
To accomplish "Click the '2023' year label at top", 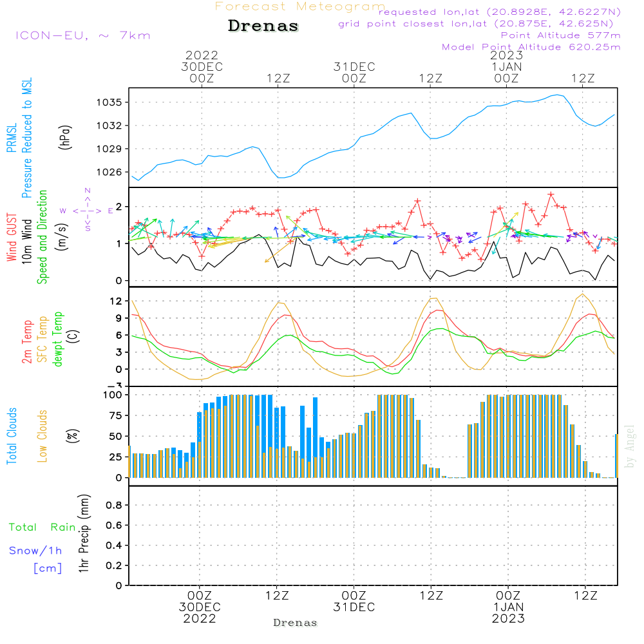I will 506,55.
